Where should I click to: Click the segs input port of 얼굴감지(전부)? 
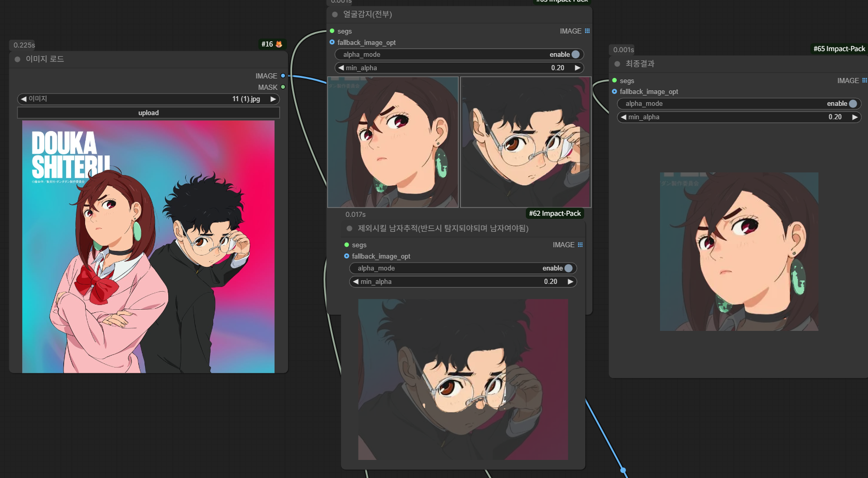pyautogui.click(x=332, y=31)
